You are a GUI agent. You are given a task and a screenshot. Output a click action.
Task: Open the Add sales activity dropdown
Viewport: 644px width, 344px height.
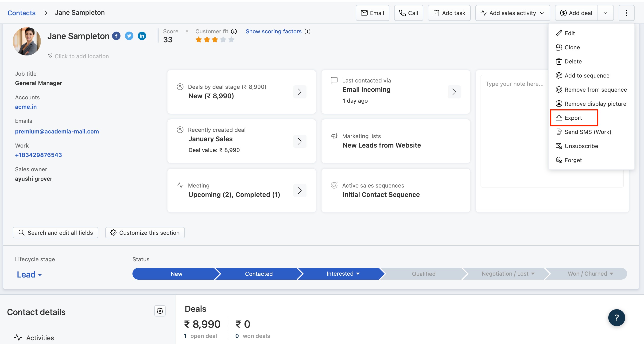tap(512, 13)
